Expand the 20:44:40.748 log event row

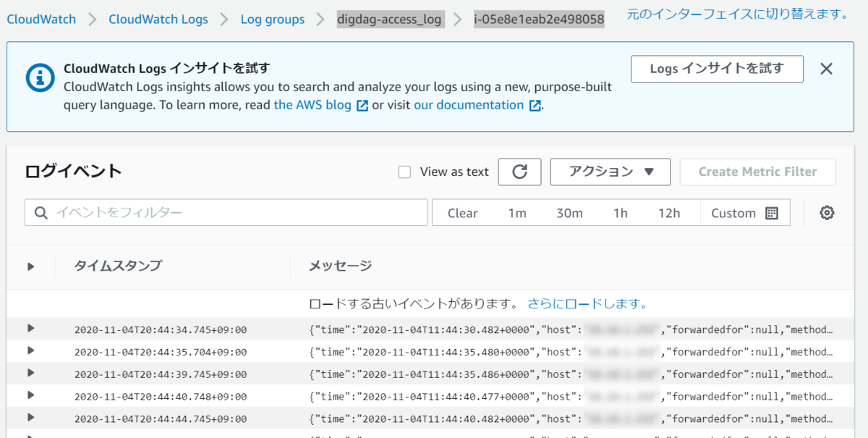[31, 395]
